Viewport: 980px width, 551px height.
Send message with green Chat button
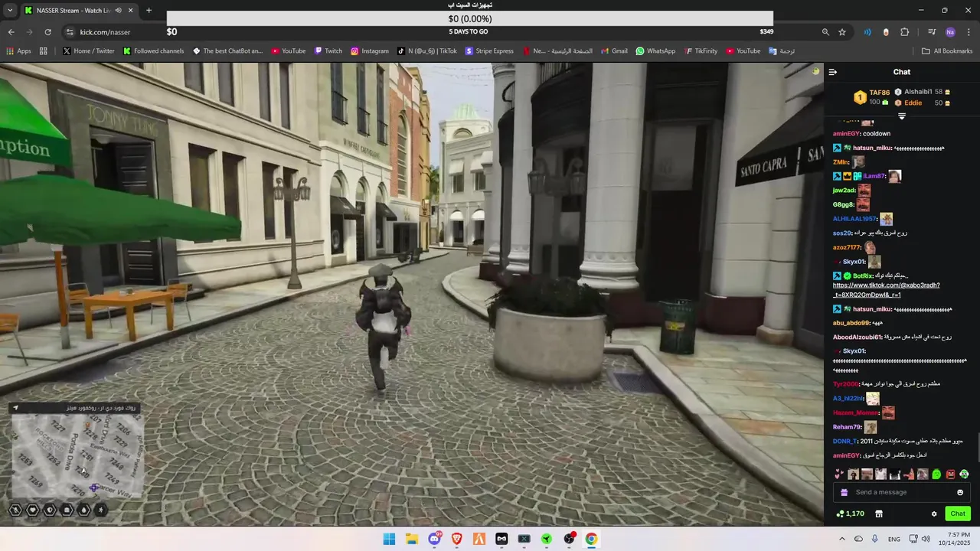point(958,514)
